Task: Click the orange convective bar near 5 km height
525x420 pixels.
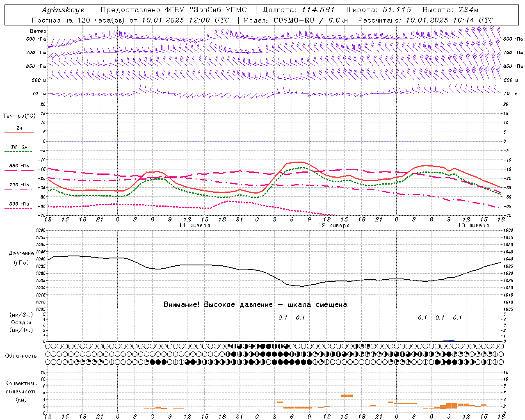Action: pyautogui.click(x=347, y=396)
